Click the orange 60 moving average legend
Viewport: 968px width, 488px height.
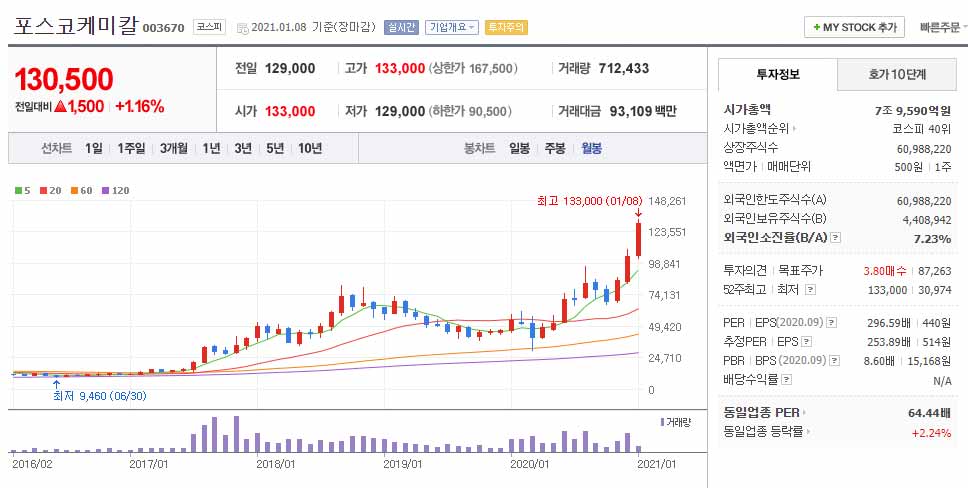click(81, 190)
